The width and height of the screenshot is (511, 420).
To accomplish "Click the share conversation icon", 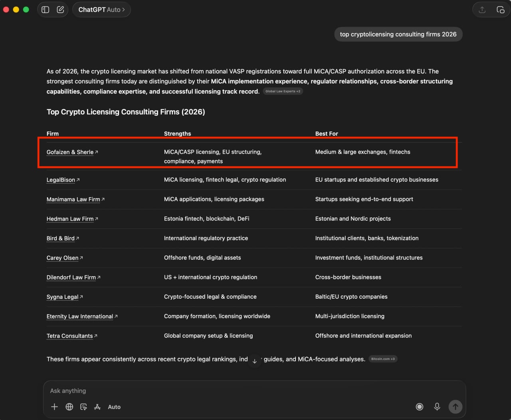I will [482, 10].
